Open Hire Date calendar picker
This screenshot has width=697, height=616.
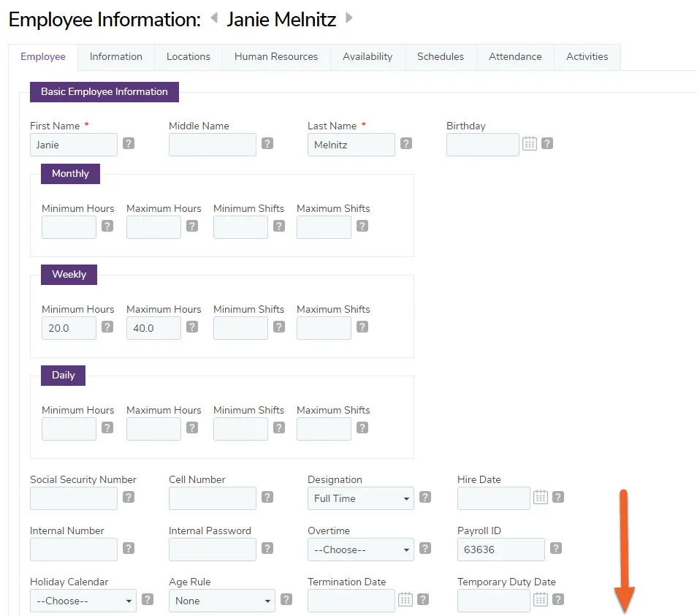tap(541, 498)
